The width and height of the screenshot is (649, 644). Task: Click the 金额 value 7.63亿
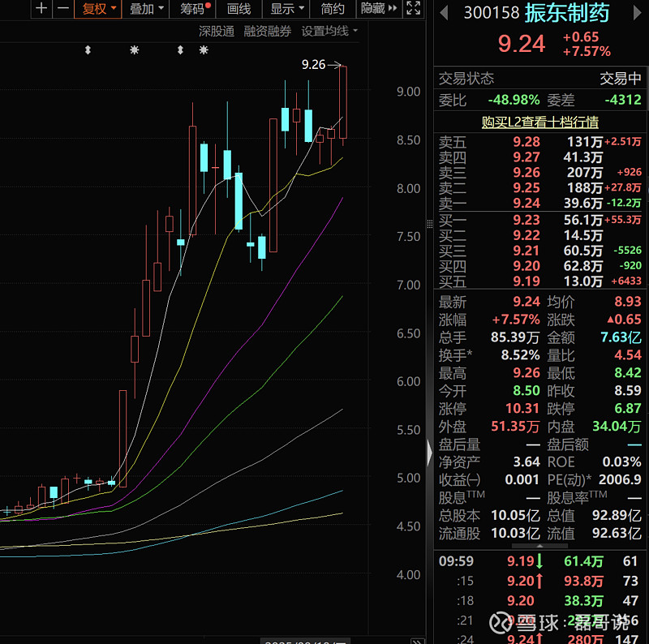pyautogui.click(x=621, y=337)
